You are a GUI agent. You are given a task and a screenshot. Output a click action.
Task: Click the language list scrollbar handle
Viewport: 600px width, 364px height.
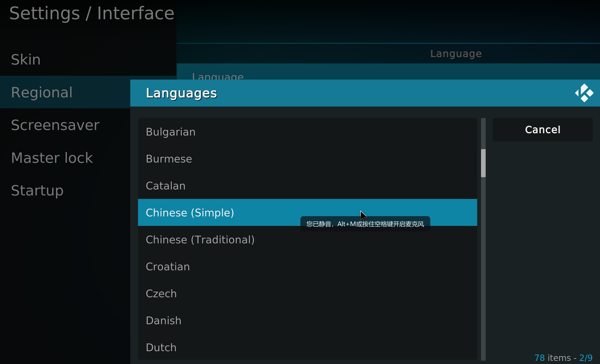(483, 163)
